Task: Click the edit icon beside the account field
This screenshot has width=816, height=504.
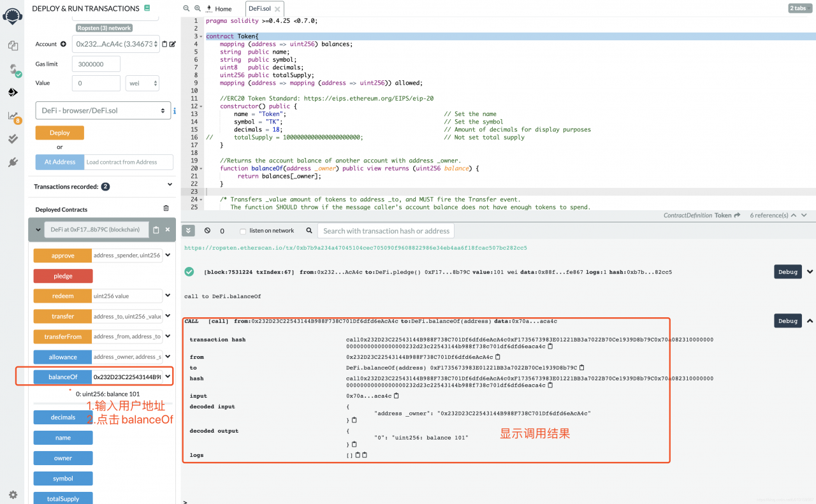Action: 173,44
